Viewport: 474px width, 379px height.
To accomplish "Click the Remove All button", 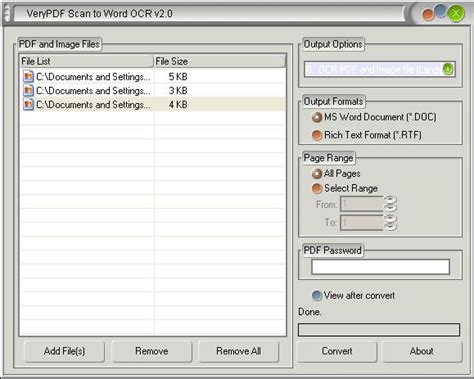I will pyautogui.click(x=239, y=351).
